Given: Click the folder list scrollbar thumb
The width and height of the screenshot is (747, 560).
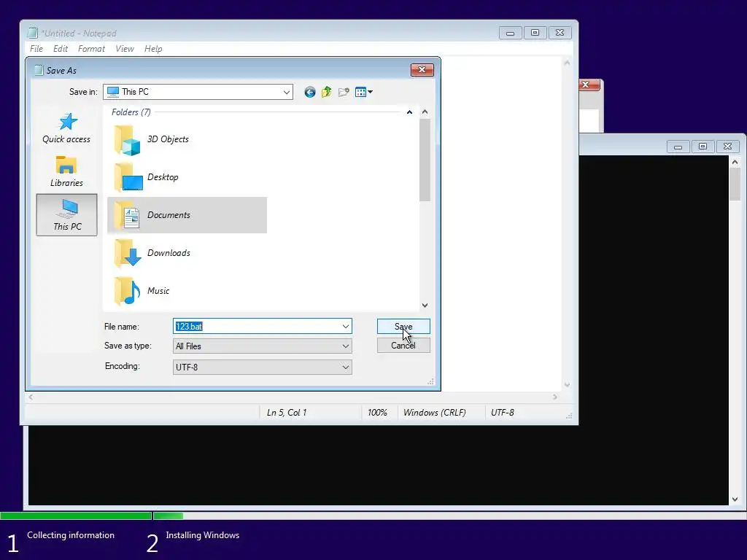Looking at the screenshot, I should tap(425, 160).
